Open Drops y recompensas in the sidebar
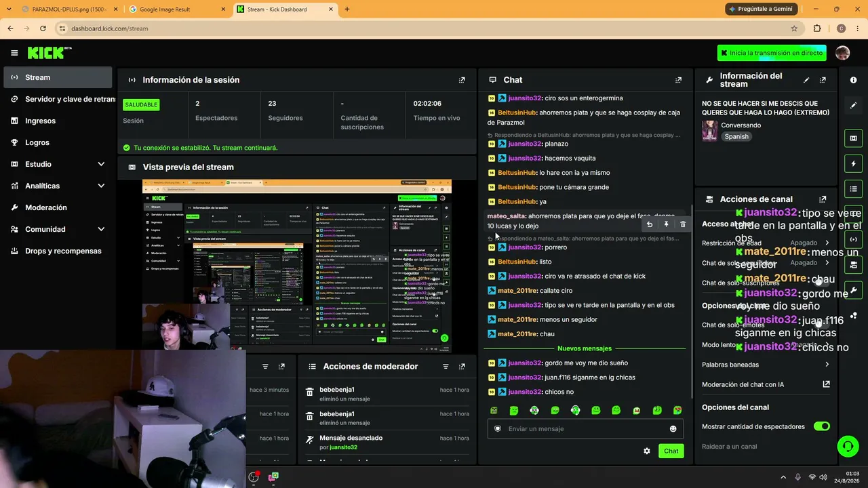Screen dimensions: 868x488 [58, 251]
